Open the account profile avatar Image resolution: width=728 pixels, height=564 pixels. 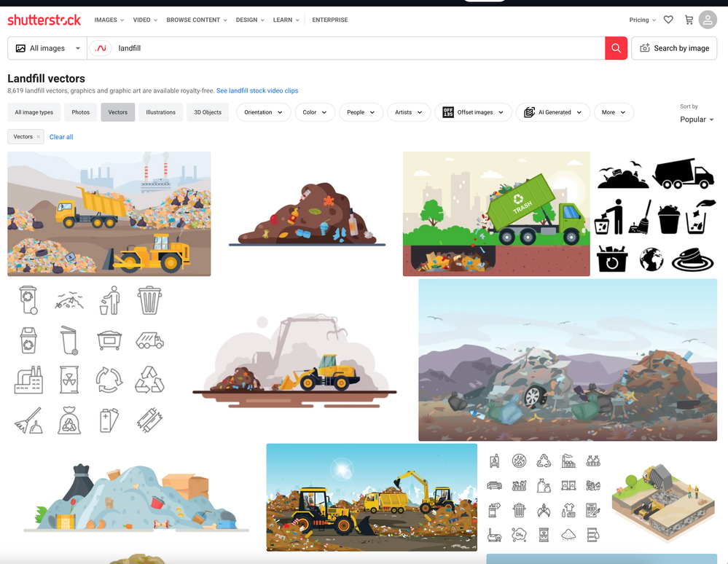[706, 20]
